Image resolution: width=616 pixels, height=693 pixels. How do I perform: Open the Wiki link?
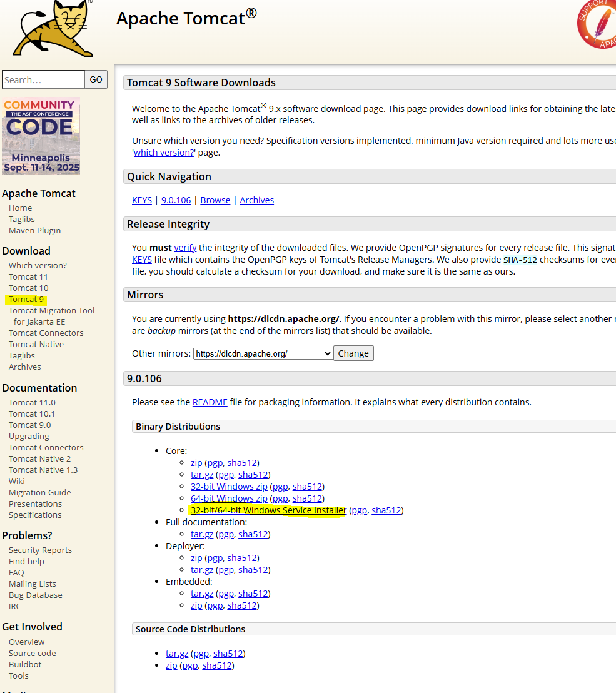click(x=17, y=482)
